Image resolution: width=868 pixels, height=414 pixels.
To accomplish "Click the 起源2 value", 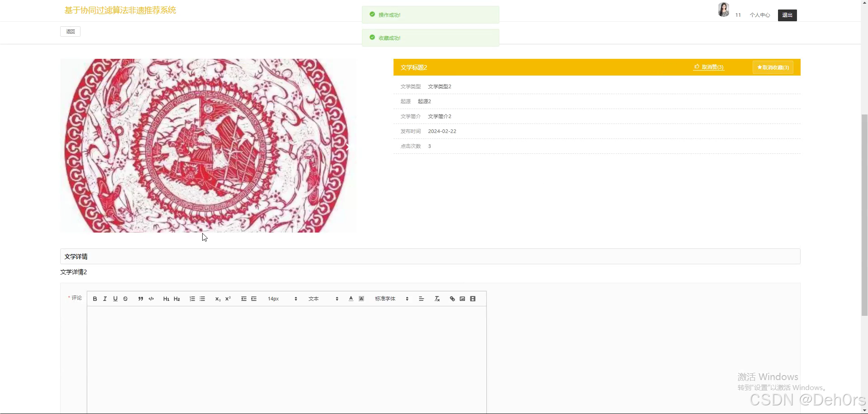I will coord(424,101).
